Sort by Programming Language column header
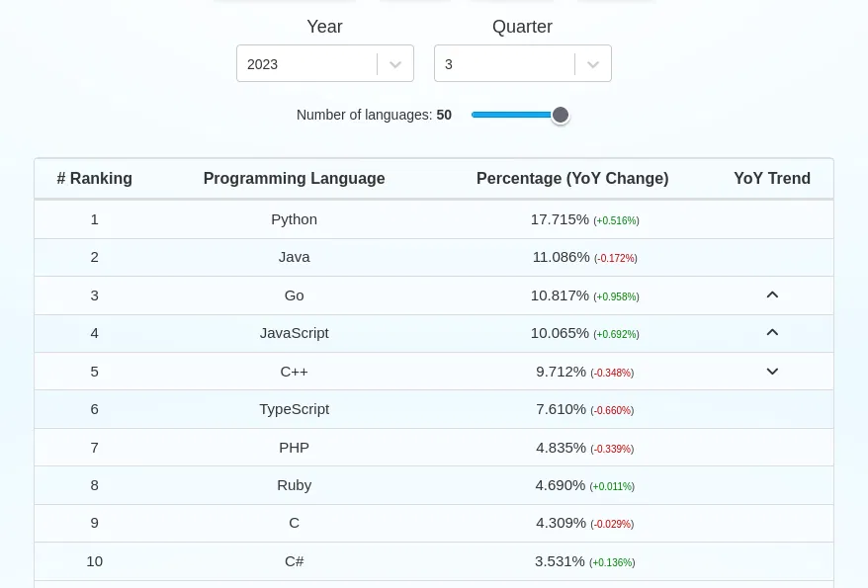This screenshot has height=588, width=868. coord(294,179)
